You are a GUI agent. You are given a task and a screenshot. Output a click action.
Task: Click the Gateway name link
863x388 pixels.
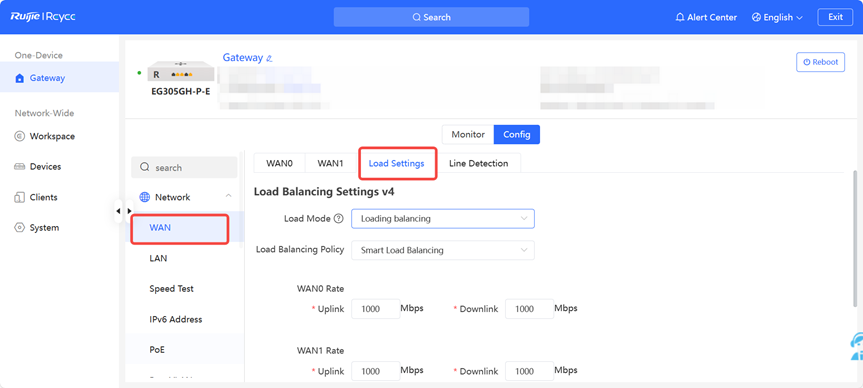(243, 58)
